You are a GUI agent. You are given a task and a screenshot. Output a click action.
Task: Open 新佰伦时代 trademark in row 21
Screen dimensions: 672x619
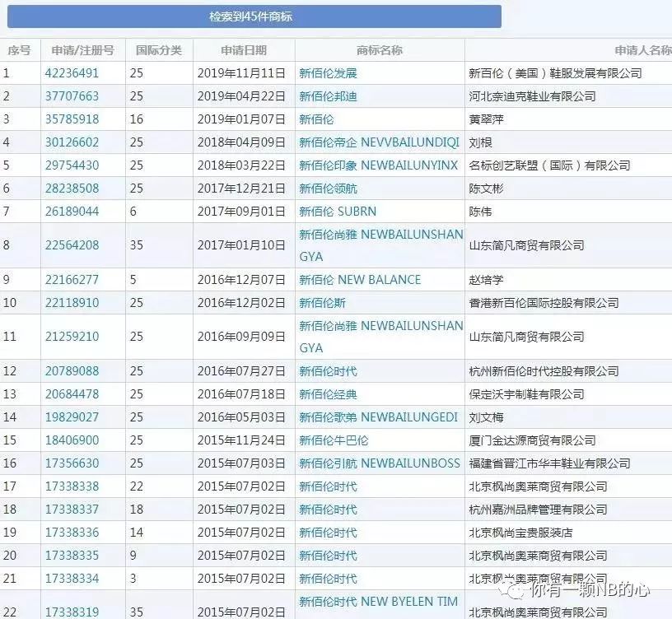pos(328,579)
